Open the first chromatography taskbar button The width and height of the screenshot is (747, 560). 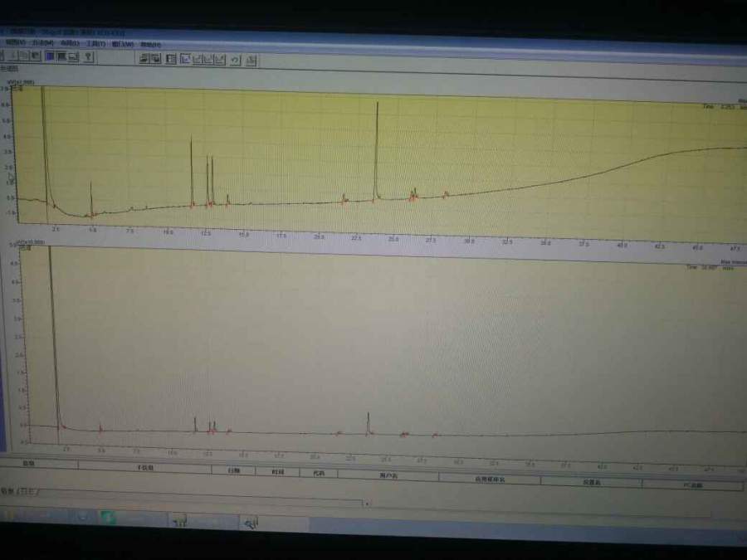[x=204, y=522]
